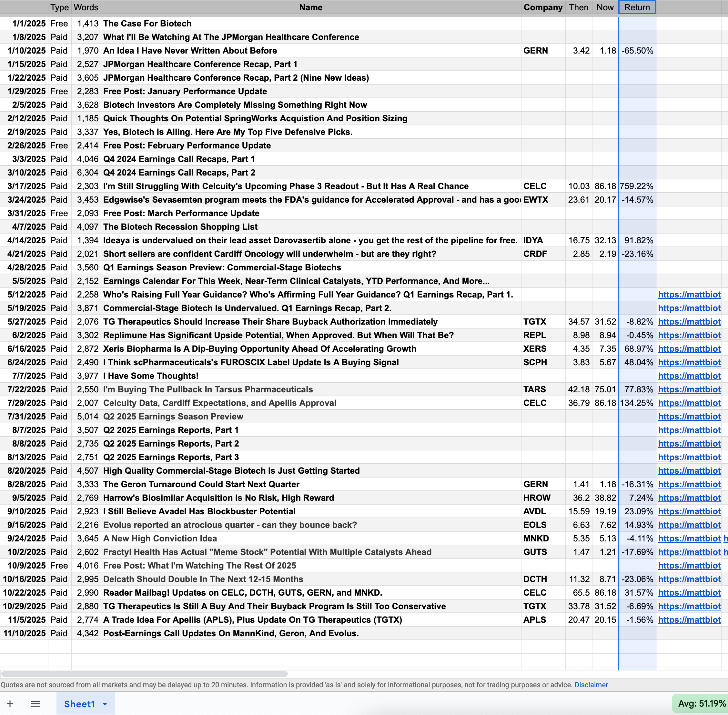Open the mattbiot link for the Xeris row
The height and width of the screenshot is (715, 728).
click(689, 349)
